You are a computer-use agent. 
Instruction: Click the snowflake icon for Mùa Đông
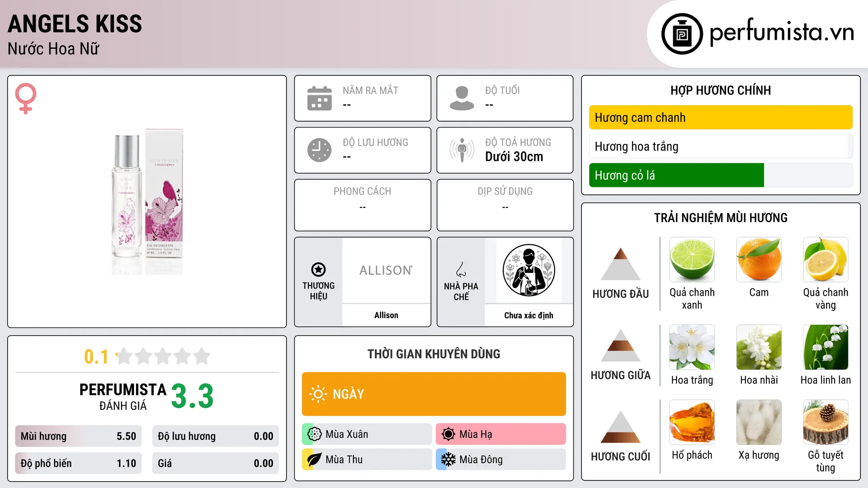coord(448,460)
